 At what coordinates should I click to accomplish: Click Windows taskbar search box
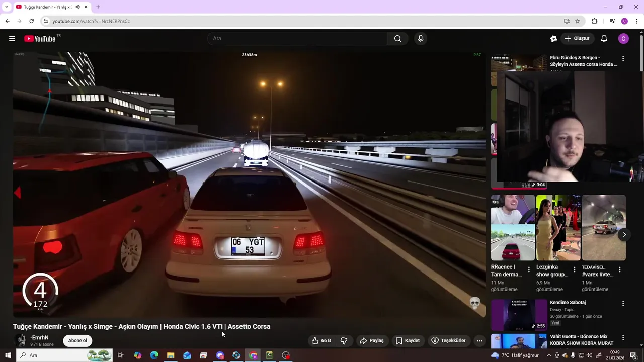point(65,355)
